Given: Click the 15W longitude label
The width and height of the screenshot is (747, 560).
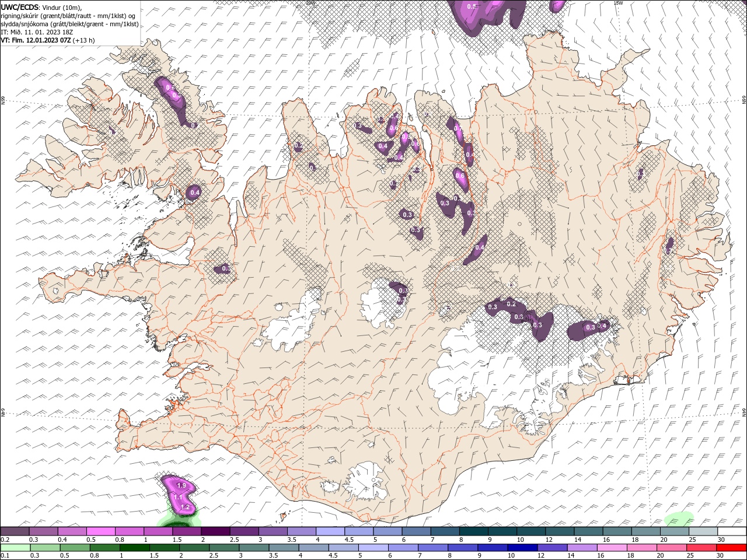Looking at the screenshot, I should tap(618, 2).
